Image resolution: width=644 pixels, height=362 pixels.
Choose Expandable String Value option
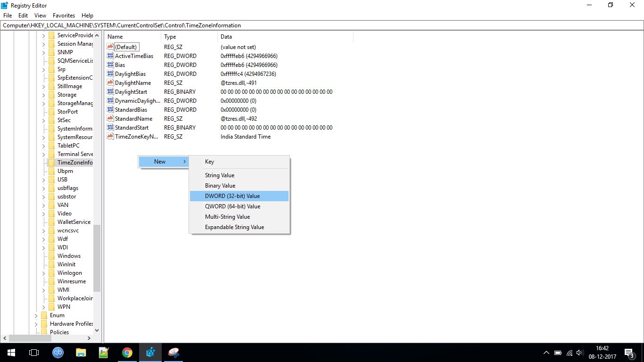click(234, 227)
